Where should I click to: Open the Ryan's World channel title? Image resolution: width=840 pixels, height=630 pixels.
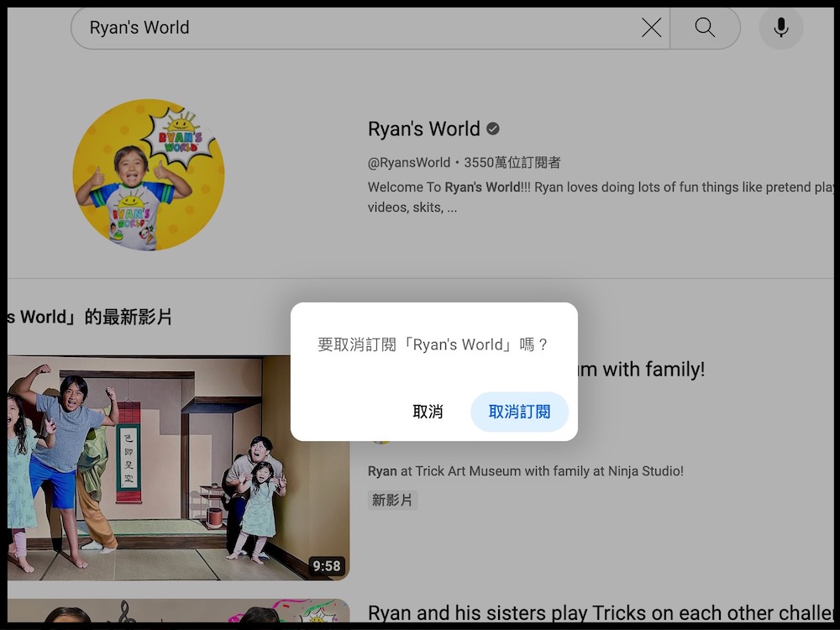tap(423, 129)
